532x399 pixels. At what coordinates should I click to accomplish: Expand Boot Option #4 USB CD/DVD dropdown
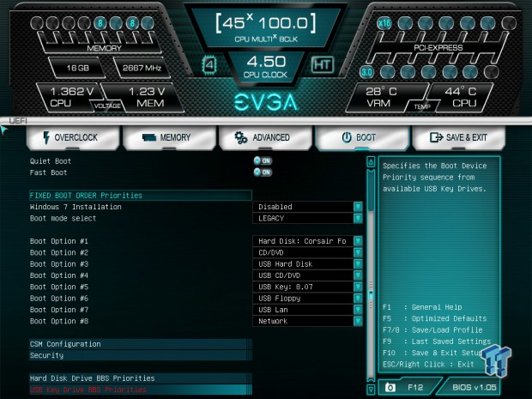307,275
